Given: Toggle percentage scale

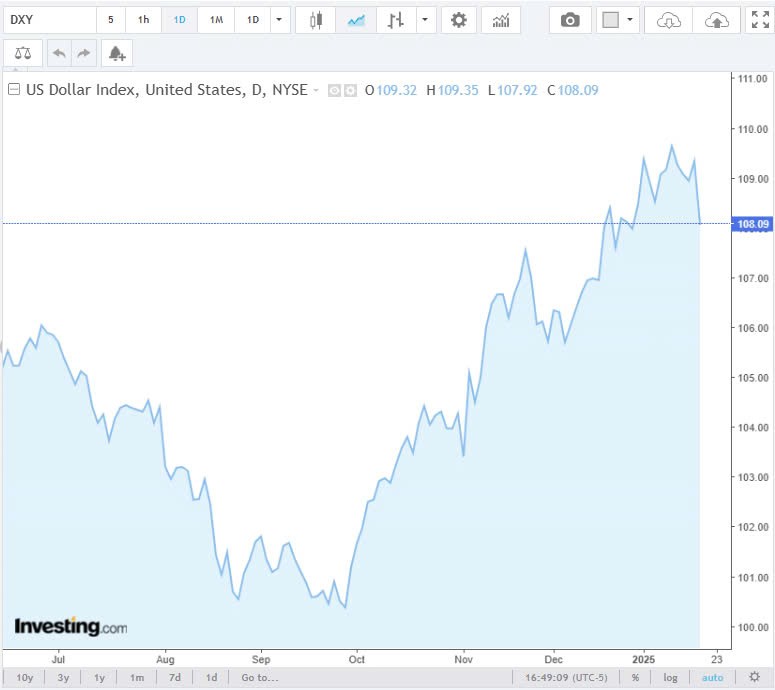Looking at the screenshot, I should [x=635, y=677].
